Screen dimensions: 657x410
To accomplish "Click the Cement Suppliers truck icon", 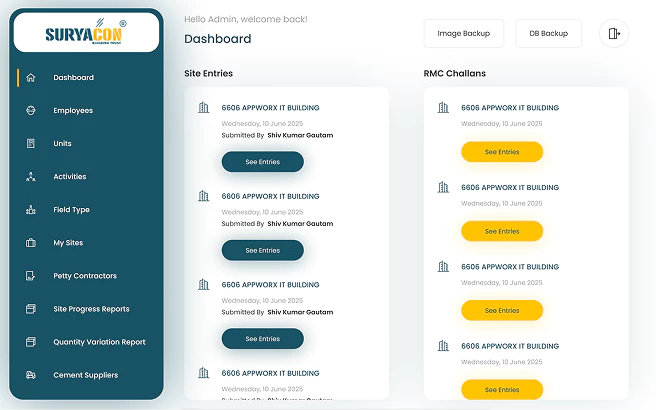I will pyautogui.click(x=31, y=375).
